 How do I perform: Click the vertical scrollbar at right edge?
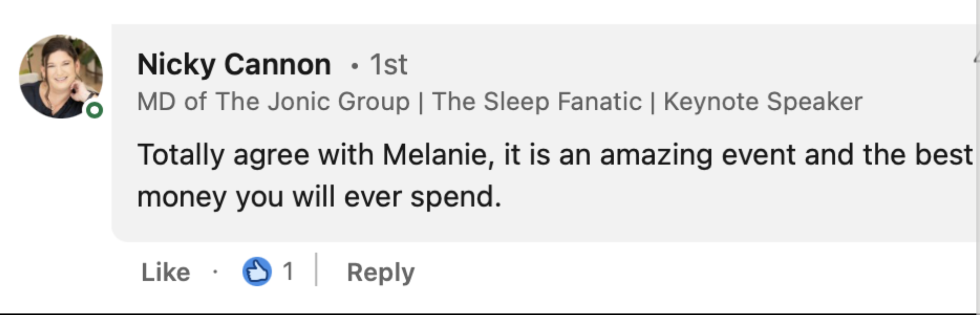click(x=978, y=154)
